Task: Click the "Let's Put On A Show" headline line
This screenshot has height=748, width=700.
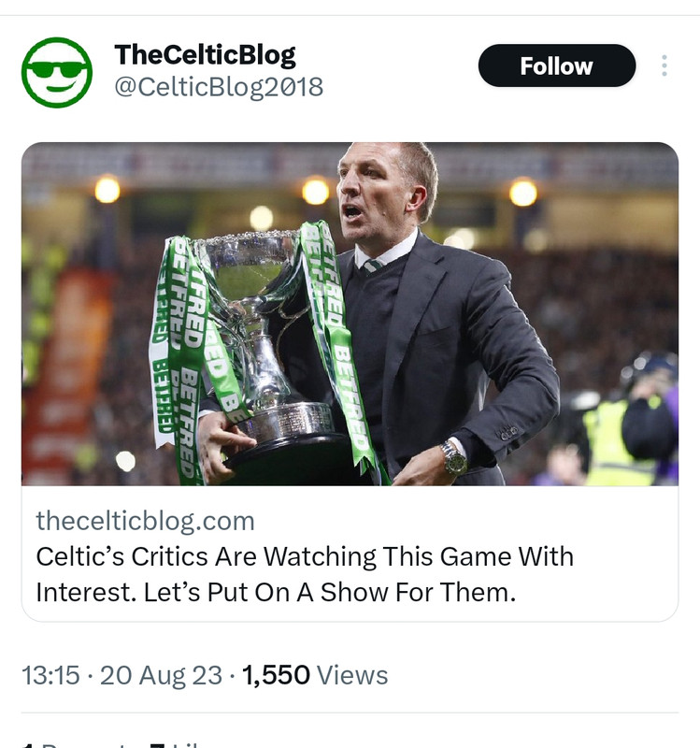Action: 276,593
